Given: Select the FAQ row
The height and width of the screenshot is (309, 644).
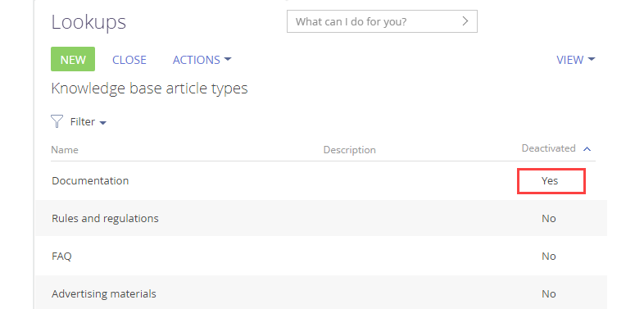Looking at the screenshot, I should click(x=321, y=256).
